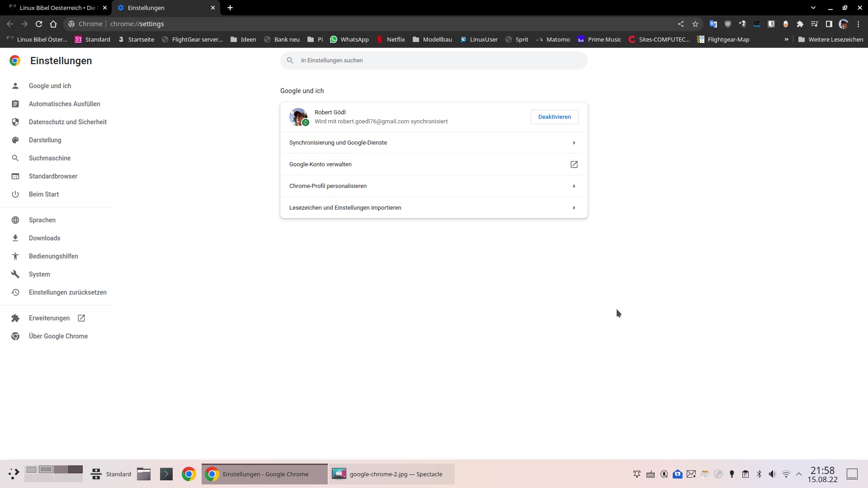The image size is (868, 488).
Task: Click the Bluetooth system tray icon
Action: point(759,474)
